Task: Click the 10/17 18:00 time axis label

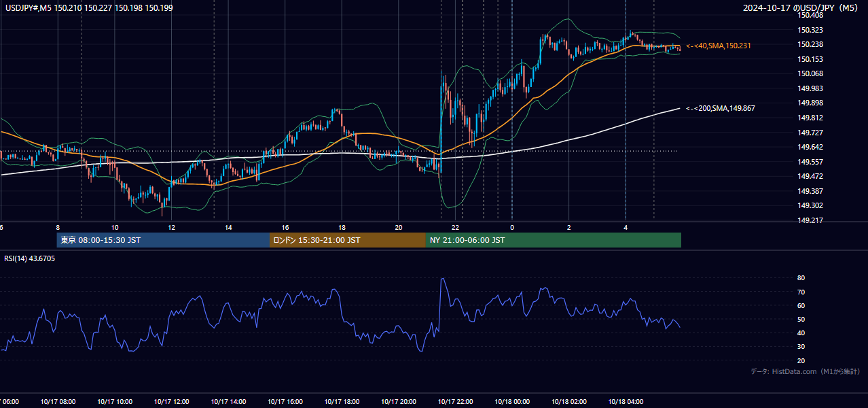Action: pos(342,402)
